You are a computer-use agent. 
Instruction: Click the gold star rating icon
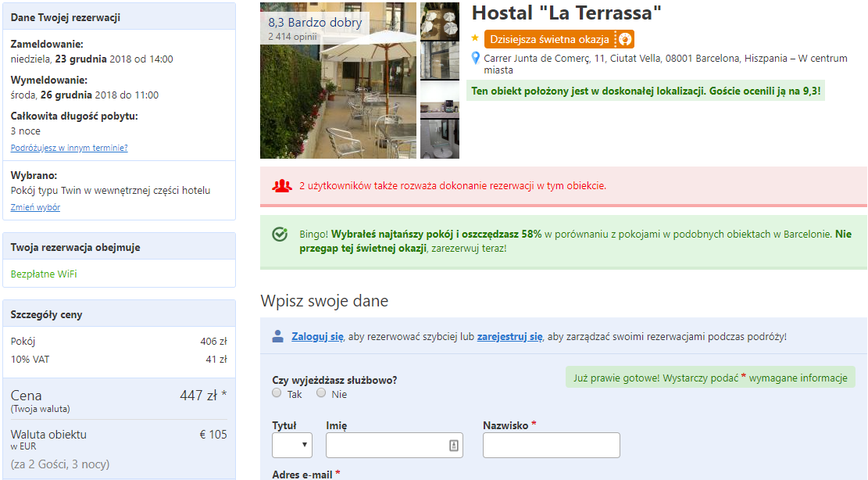pyautogui.click(x=475, y=38)
